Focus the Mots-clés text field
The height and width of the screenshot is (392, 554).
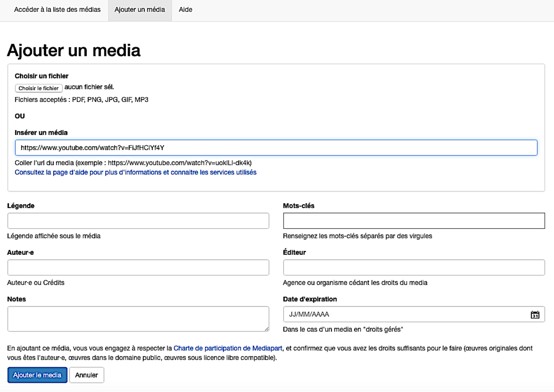(x=414, y=221)
